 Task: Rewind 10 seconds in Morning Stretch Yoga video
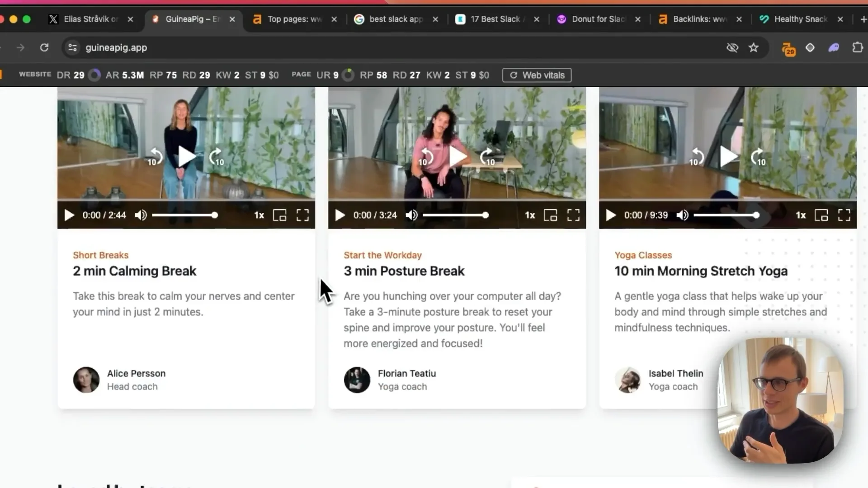coord(697,157)
